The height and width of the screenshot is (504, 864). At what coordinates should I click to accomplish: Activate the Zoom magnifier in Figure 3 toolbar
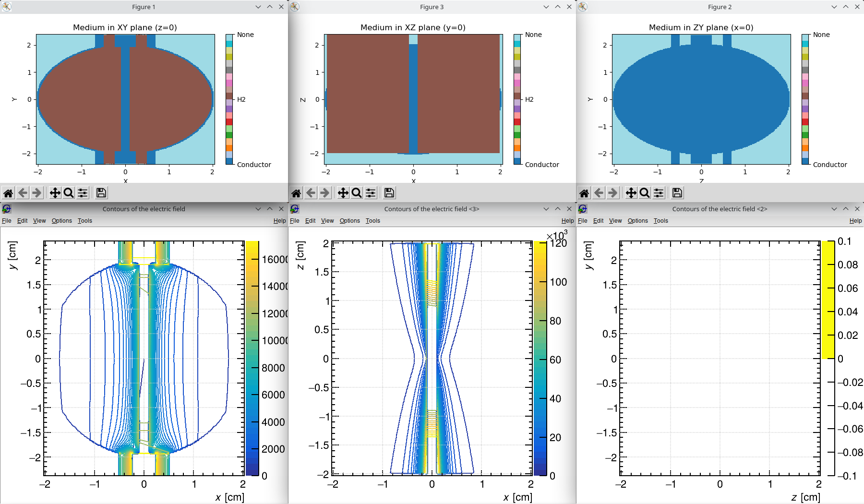click(x=357, y=193)
